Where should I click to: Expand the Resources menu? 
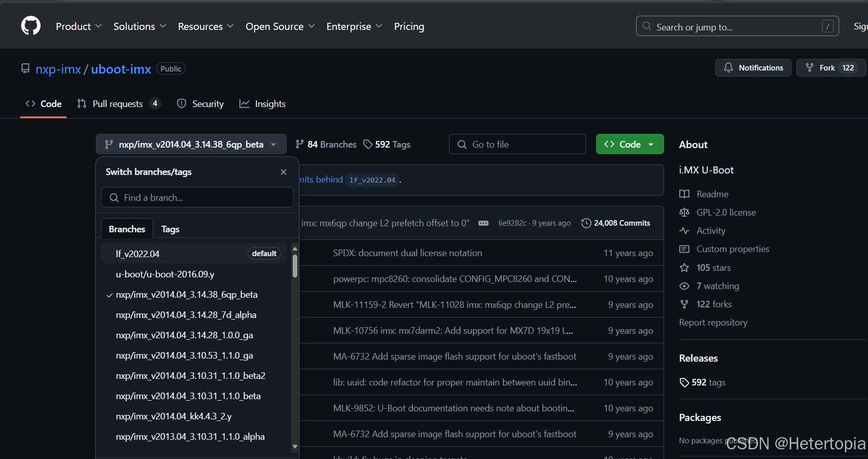coord(205,26)
